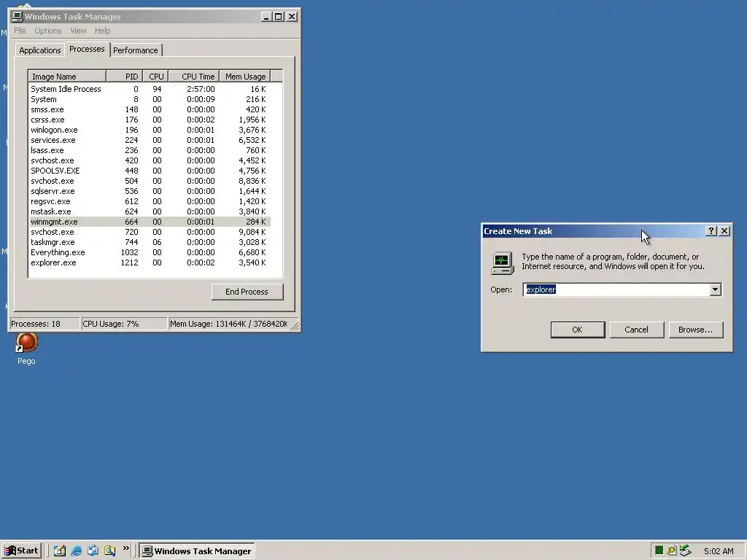Select the regsvc.exe process row
This screenshot has width=747, height=560.
150,201
